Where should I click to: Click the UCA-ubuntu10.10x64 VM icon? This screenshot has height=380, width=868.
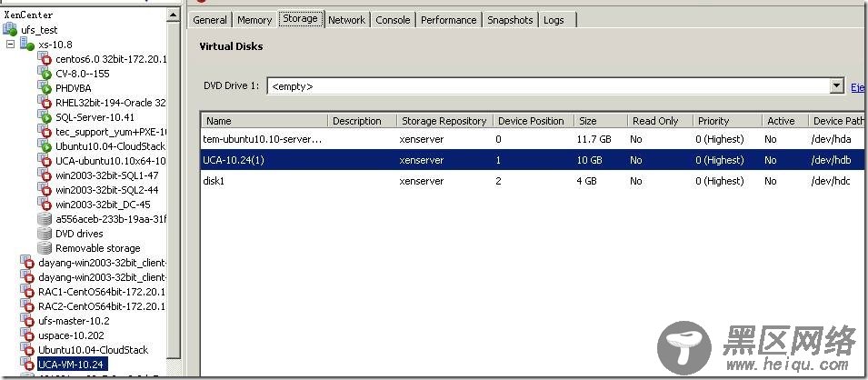(x=45, y=160)
